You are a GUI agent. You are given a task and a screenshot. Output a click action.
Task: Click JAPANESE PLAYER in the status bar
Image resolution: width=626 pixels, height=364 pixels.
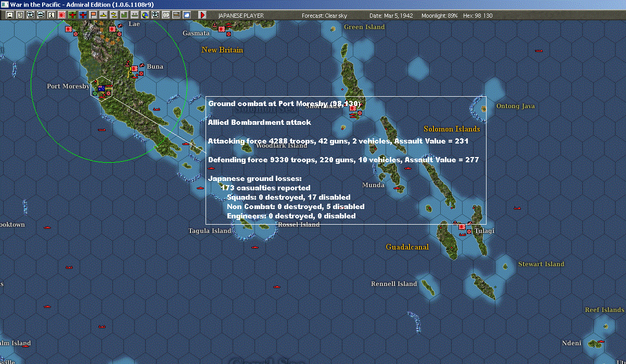pos(241,16)
